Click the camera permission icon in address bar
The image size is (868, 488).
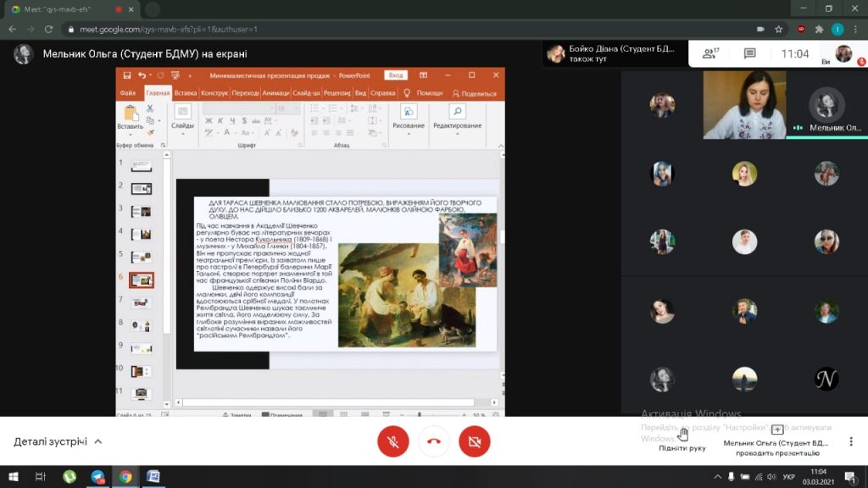(760, 30)
